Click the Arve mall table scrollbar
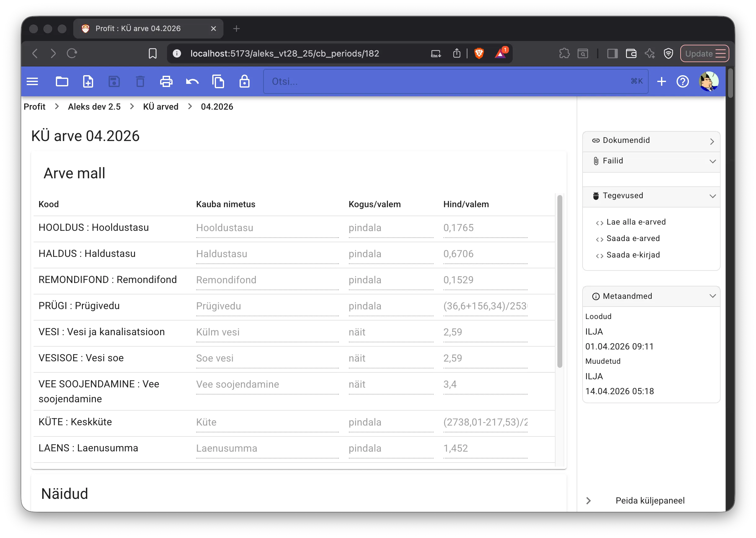This screenshot has width=756, height=538. coord(560,282)
